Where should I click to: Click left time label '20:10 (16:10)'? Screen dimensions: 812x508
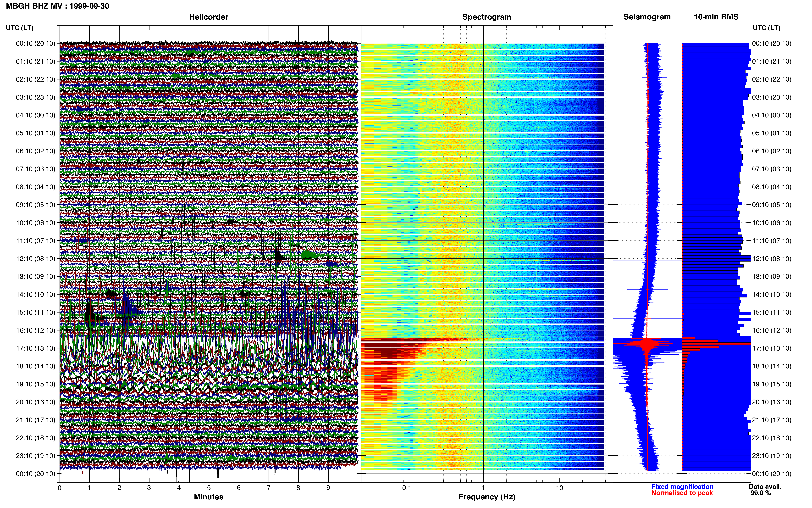click(36, 402)
